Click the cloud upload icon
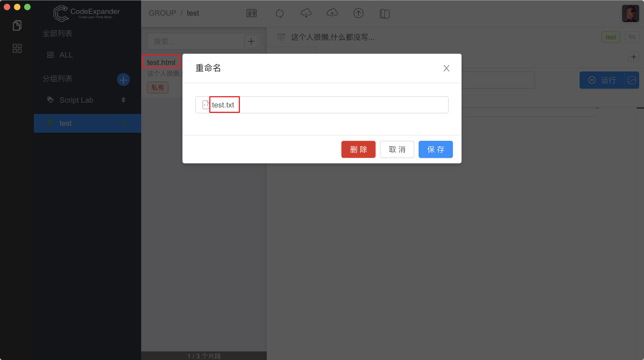 pyautogui.click(x=332, y=13)
